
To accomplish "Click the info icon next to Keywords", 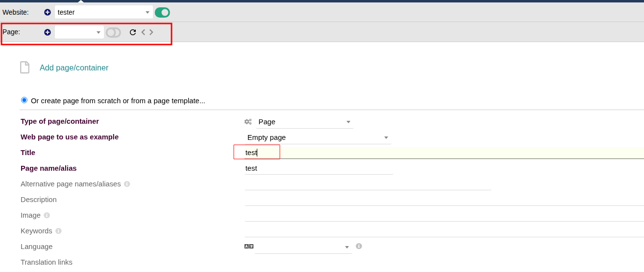I will click(58, 231).
